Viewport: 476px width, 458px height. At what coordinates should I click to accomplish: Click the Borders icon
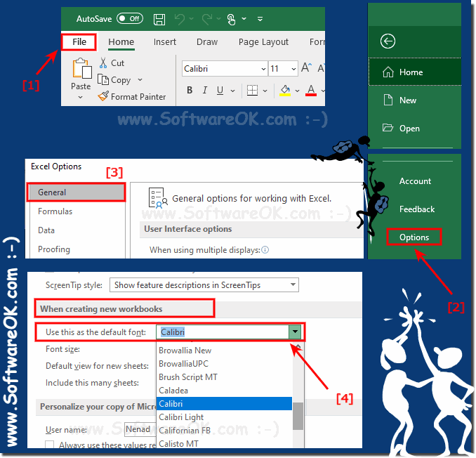(252, 90)
